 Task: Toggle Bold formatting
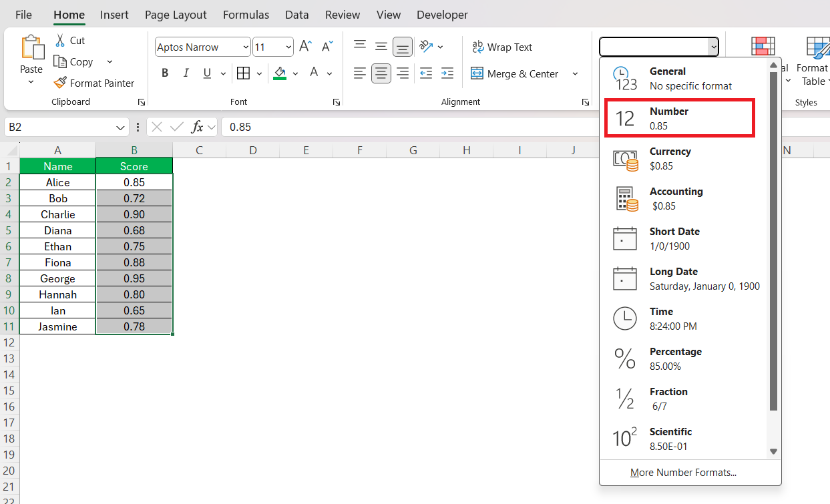(165, 73)
